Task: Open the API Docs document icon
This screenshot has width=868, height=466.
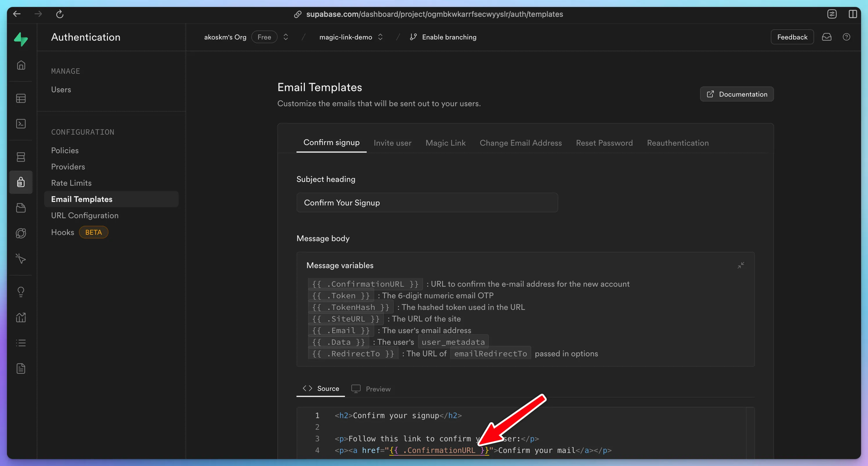Action: 21,368
